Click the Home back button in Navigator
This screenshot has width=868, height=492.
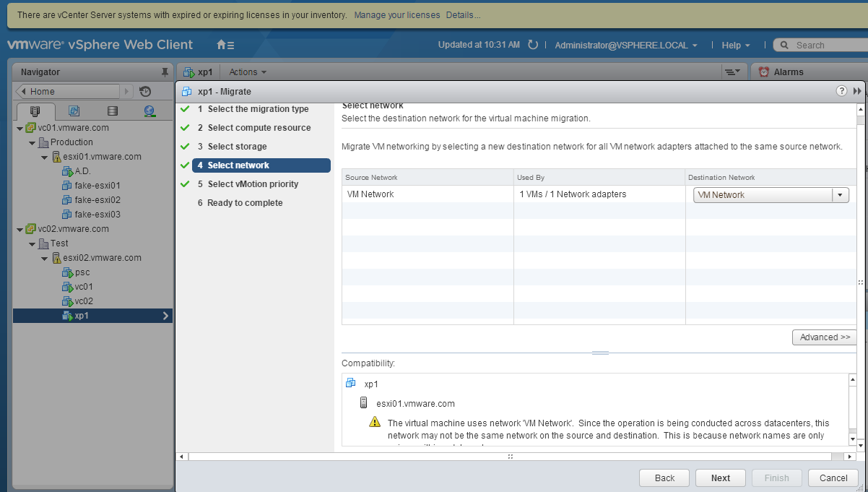click(x=67, y=92)
